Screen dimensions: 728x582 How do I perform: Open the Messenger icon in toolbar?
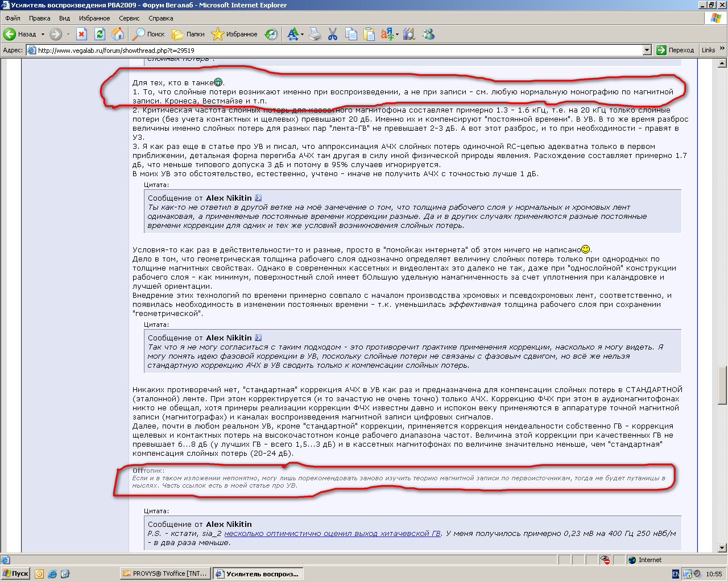[428, 34]
